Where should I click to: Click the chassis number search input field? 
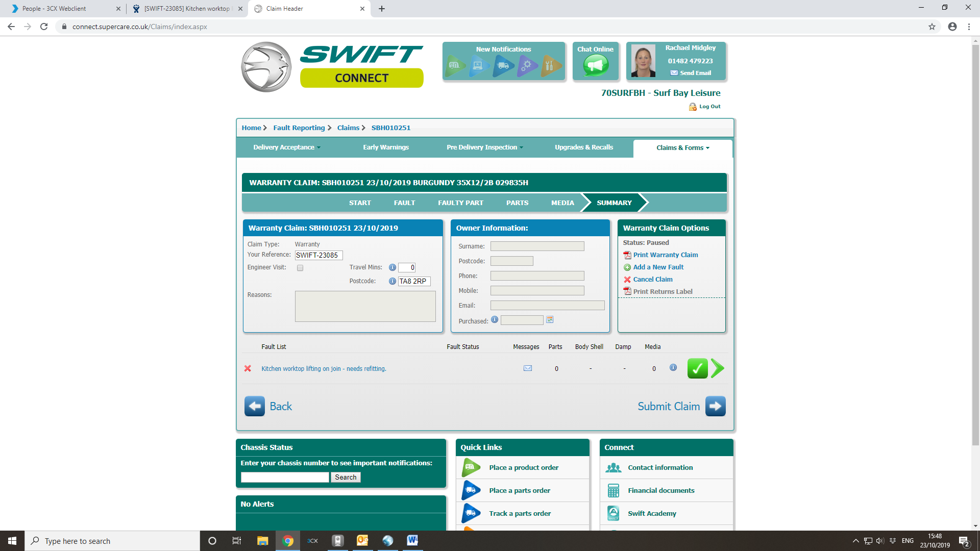tap(285, 477)
